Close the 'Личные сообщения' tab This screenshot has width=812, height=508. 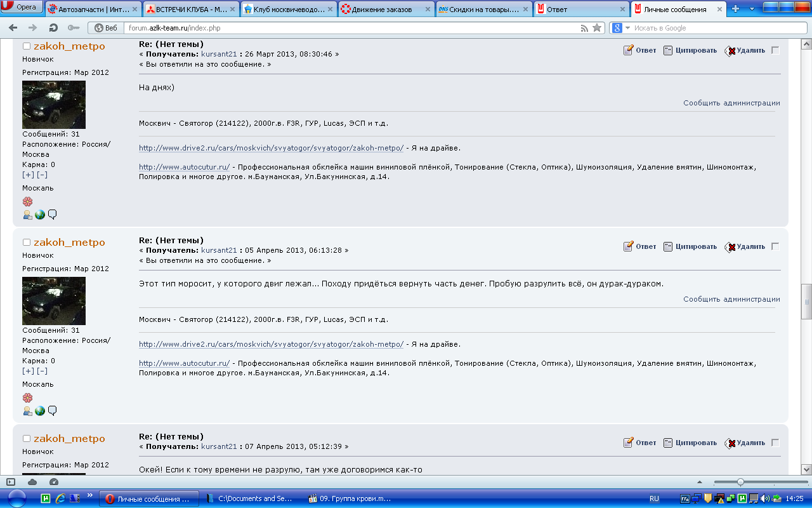[x=719, y=10]
